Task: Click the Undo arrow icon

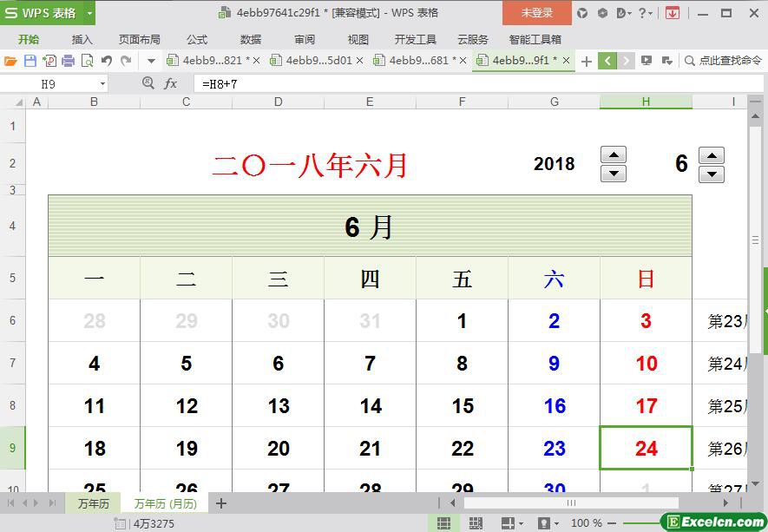Action: [107, 61]
